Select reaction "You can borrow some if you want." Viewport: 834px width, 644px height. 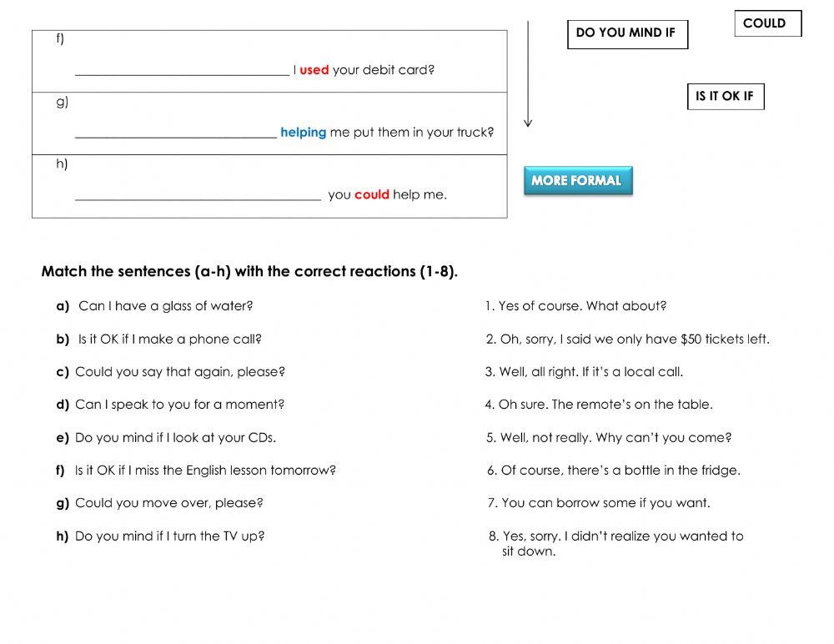tap(599, 503)
